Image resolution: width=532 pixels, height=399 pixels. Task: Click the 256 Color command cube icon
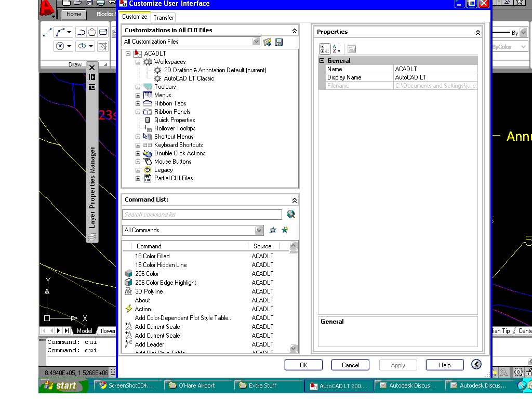coord(128,273)
